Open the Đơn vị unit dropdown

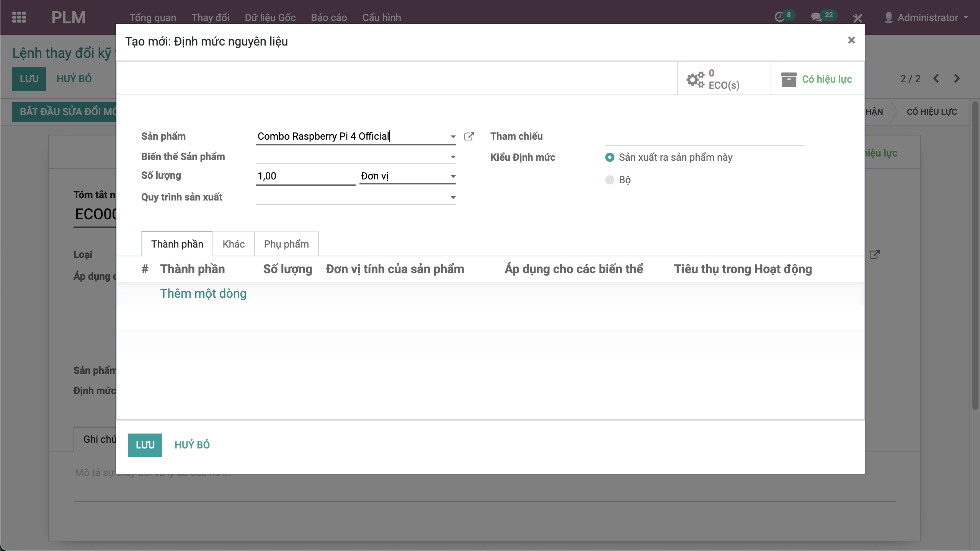[x=453, y=176]
